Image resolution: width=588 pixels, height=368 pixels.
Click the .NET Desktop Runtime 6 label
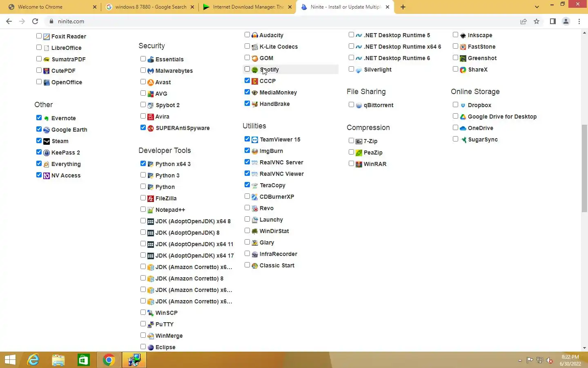pos(397,58)
